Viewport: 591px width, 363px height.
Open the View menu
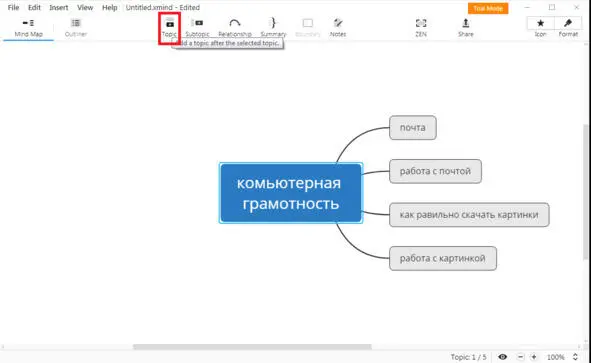pyautogui.click(x=85, y=8)
